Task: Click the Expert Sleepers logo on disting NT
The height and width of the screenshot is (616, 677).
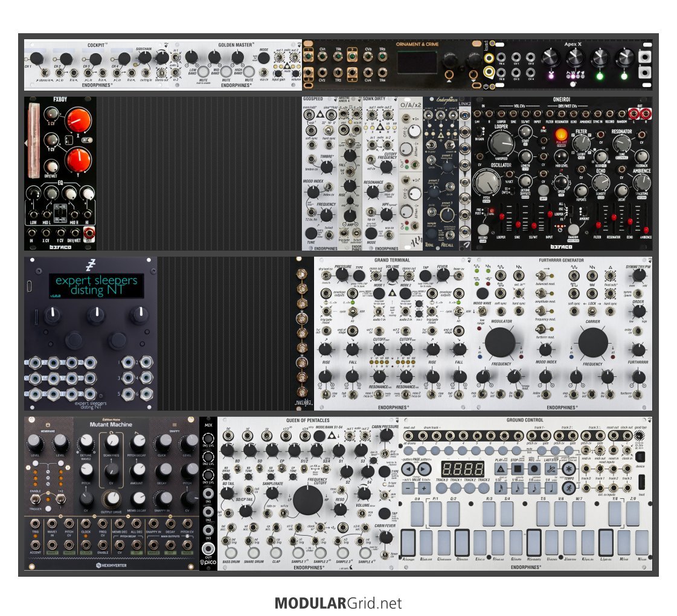Action: click(90, 266)
